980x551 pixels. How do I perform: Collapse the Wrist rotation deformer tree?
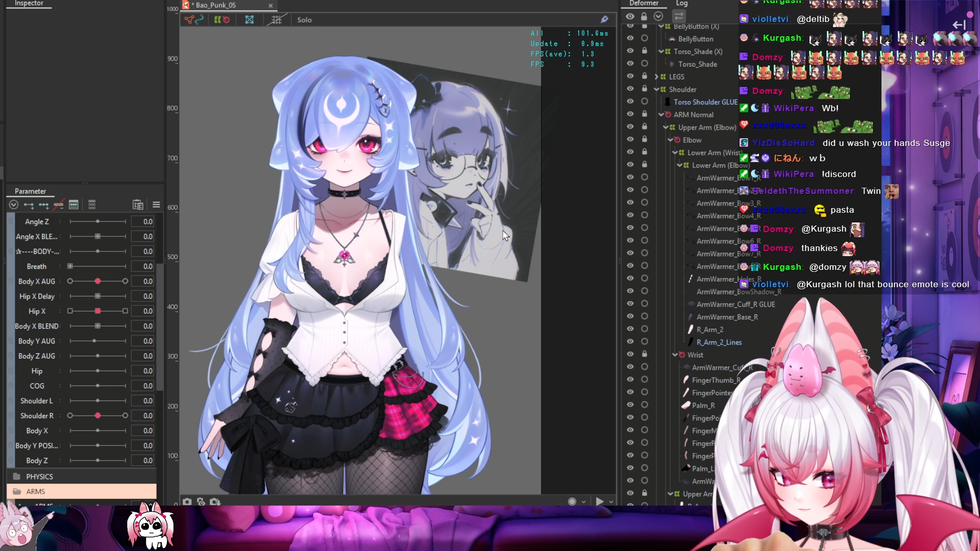(x=675, y=355)
